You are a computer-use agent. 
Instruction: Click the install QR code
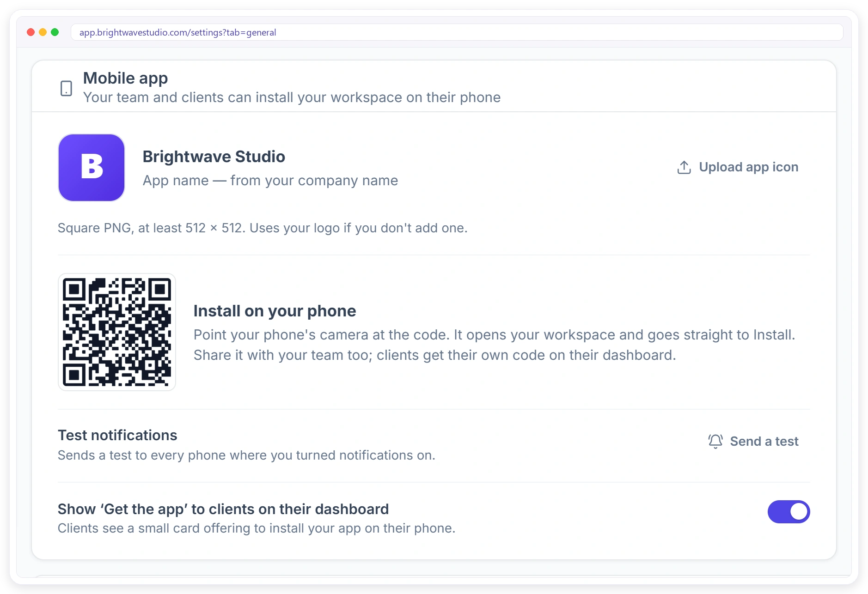[117, 332]
